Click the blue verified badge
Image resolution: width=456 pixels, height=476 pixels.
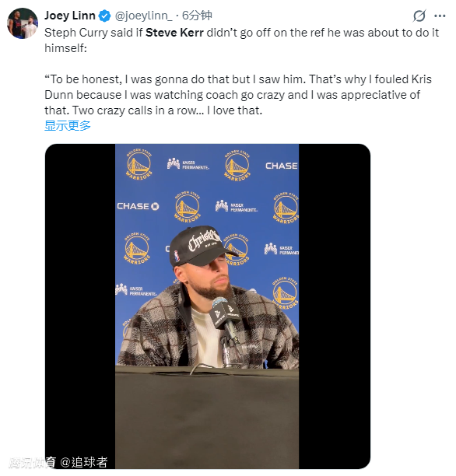pos(105,16)
